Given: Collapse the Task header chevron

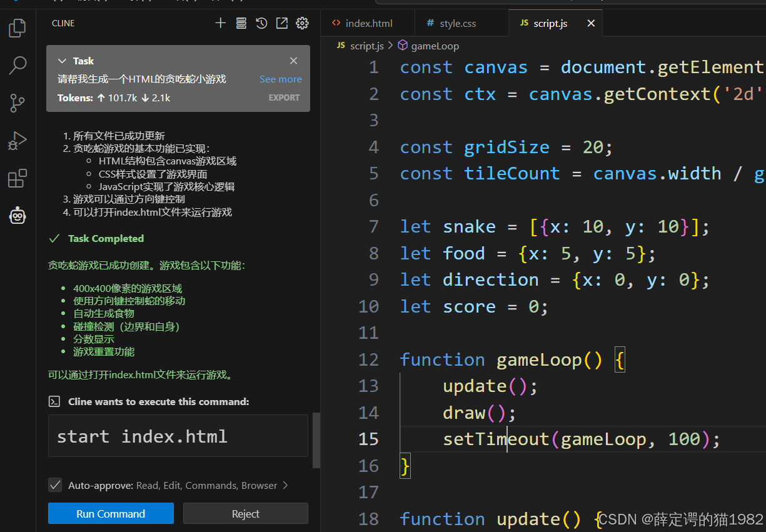Looking at the screenshot, I should point(62,61).
